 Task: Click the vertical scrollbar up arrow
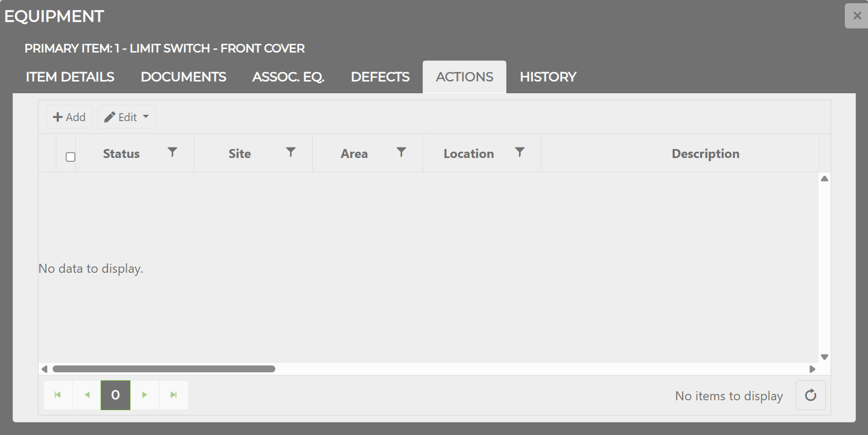click(x=824, y=179)
